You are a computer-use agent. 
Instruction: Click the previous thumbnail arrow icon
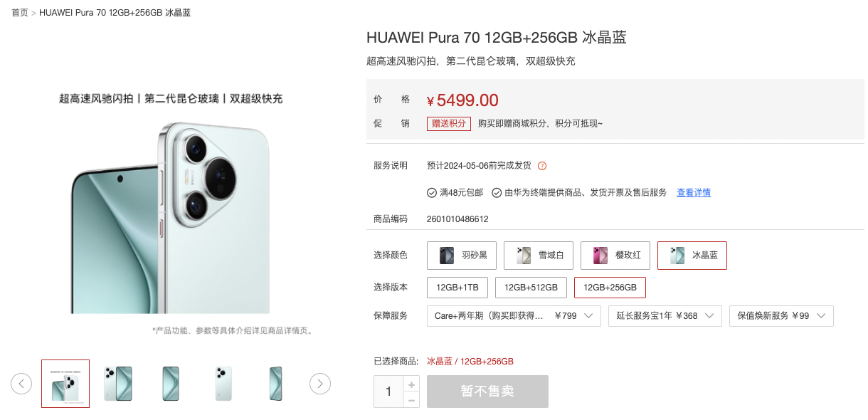[21, 384]
